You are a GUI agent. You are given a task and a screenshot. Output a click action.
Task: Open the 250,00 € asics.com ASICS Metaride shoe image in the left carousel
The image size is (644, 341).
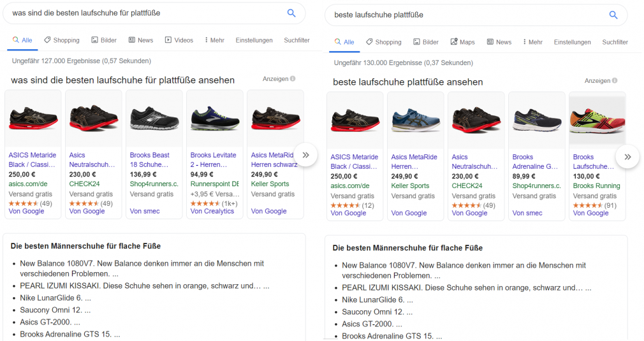tap(33, 119)
